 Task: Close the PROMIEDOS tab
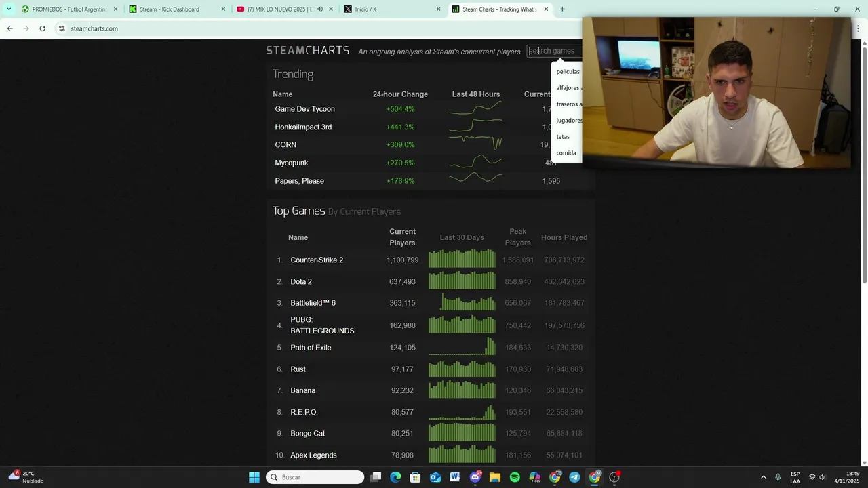pos(115,9)
